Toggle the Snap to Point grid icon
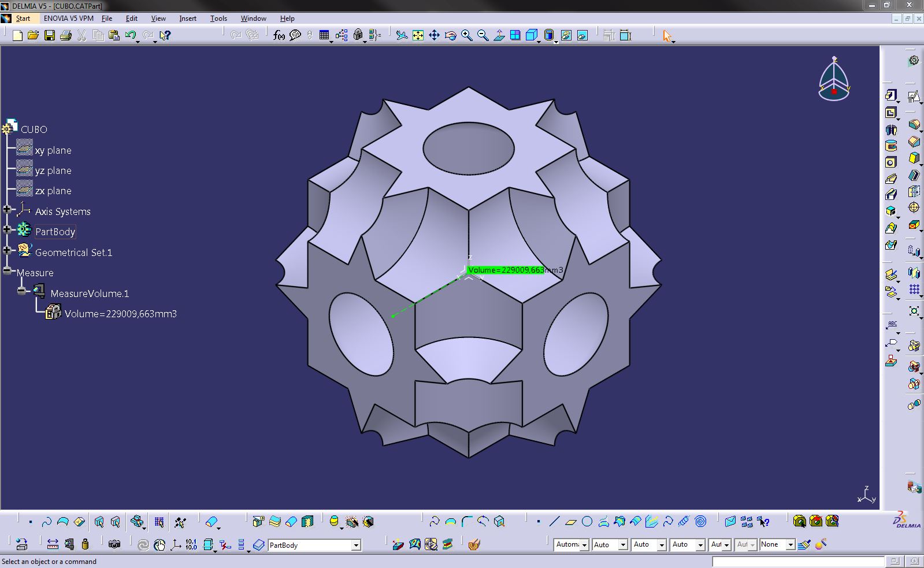 tap(159, 522)
